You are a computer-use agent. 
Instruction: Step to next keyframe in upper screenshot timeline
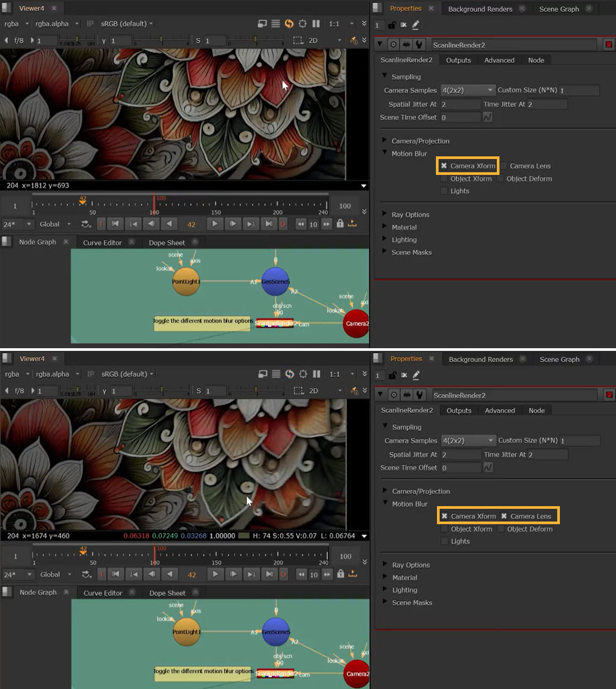tap(251, 224)
